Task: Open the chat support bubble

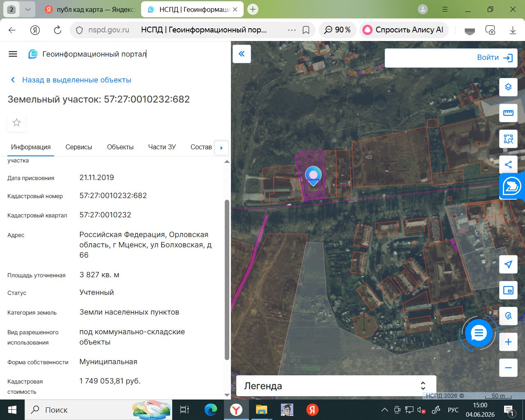Action: click(x=478, y=333)
